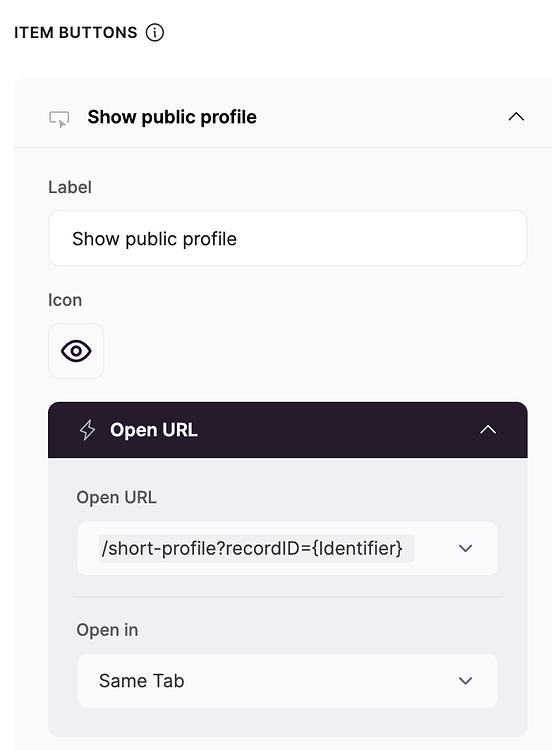
Task: Click the Icon field label
Action: tap(65, 300)
